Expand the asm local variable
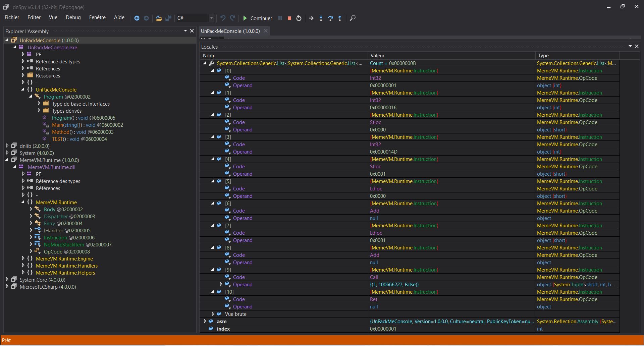 (x=205, y=321)
